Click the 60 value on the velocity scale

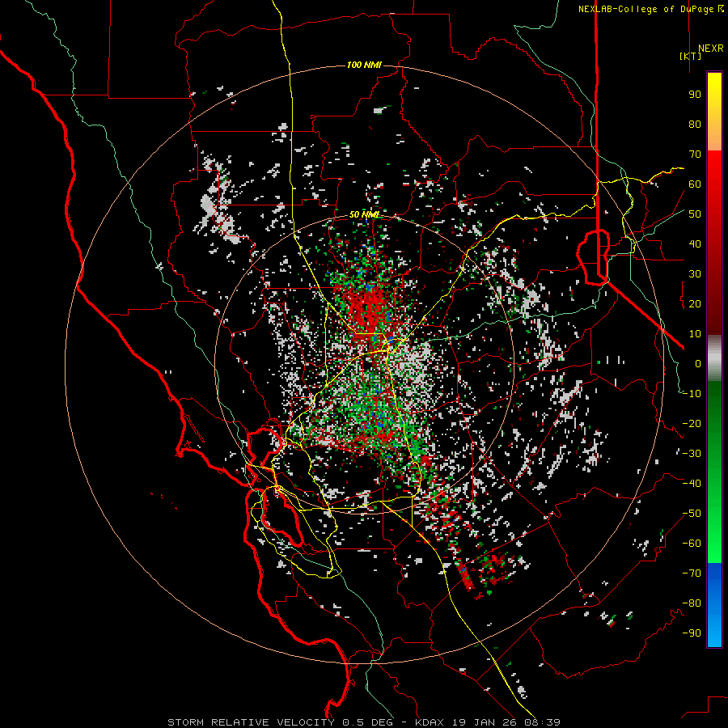[x=695, y=184]
